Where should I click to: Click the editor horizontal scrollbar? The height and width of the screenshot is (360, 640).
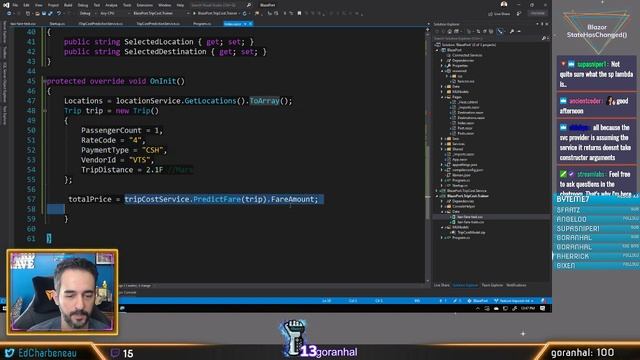[x=286, y=285]
